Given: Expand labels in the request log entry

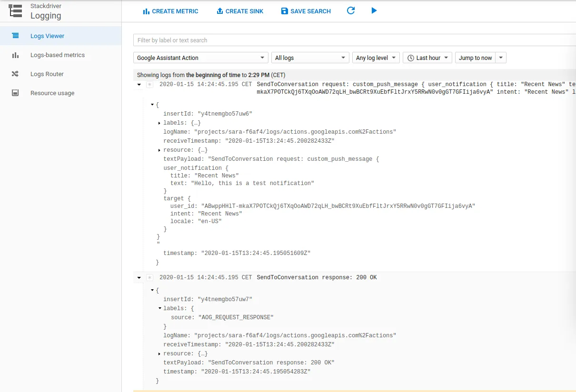Looking at the screenshot, I should pyautogui.click(x=159, y=123).
